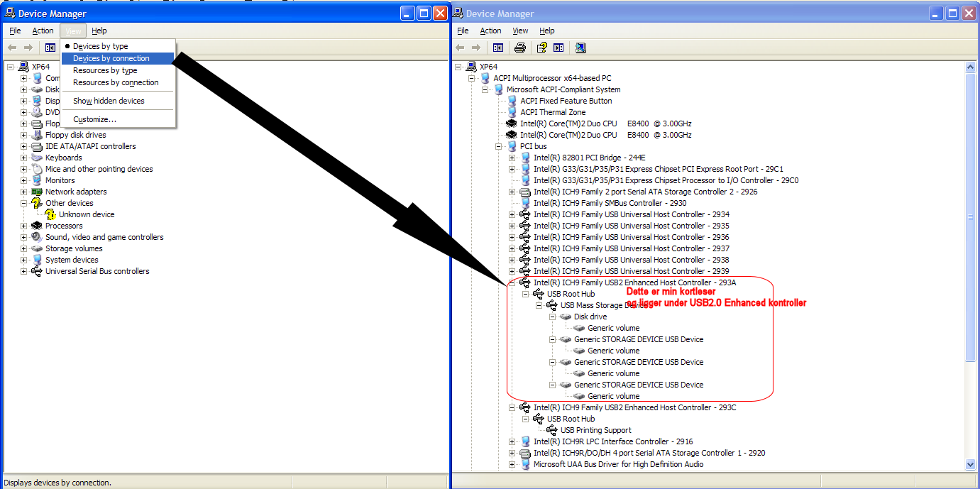Choose Customize... in View menu

click(x=118, y=119)
